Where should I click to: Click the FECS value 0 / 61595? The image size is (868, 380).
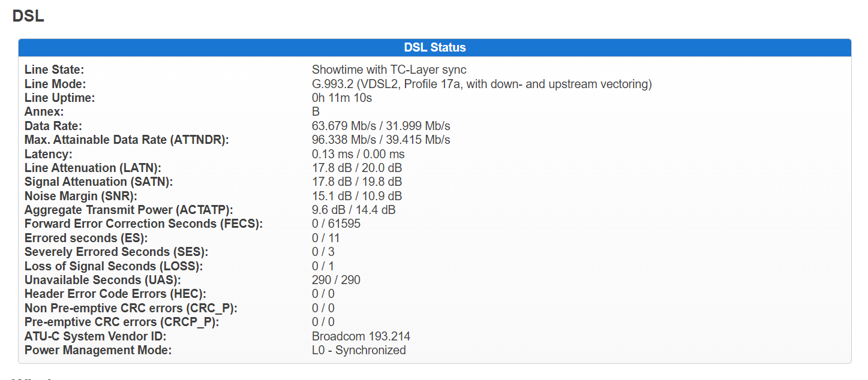point(336,224)
